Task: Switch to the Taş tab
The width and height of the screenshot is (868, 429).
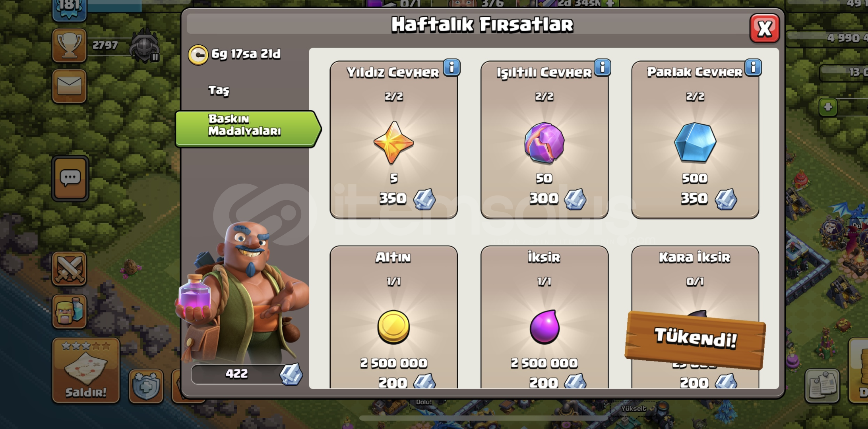Action: (219, 90)
